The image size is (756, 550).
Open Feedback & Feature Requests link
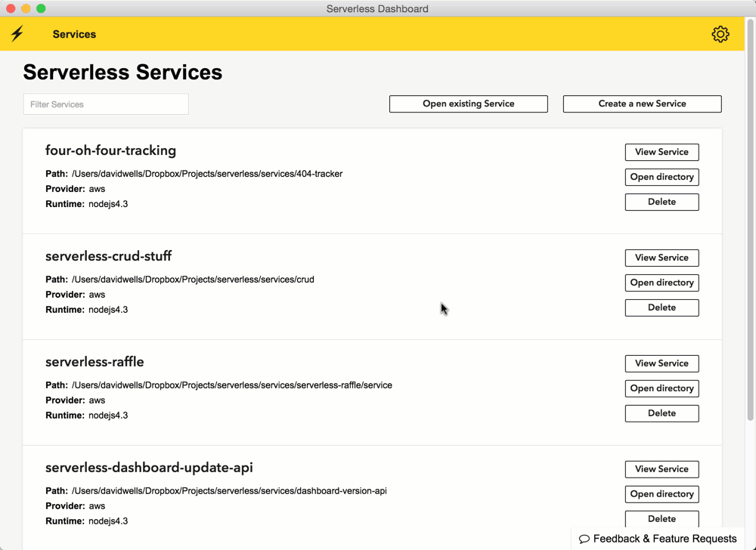pos(665,539)
